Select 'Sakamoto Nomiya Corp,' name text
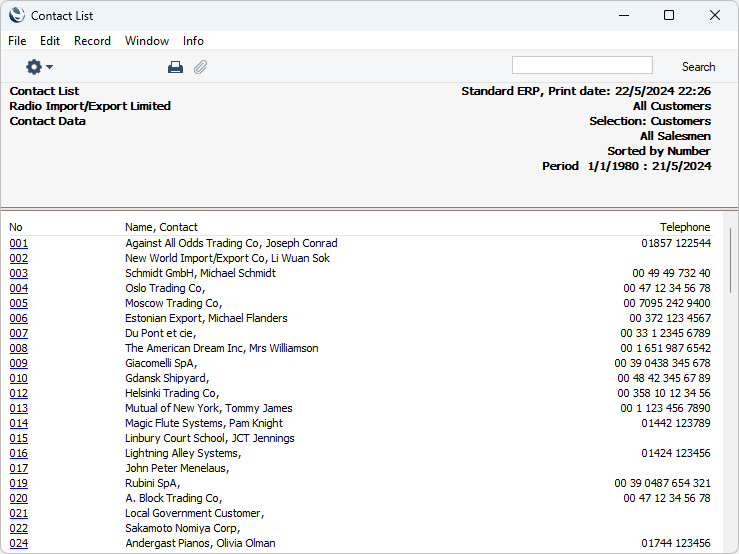The image size is (739, 554). [x=182, y=528]
